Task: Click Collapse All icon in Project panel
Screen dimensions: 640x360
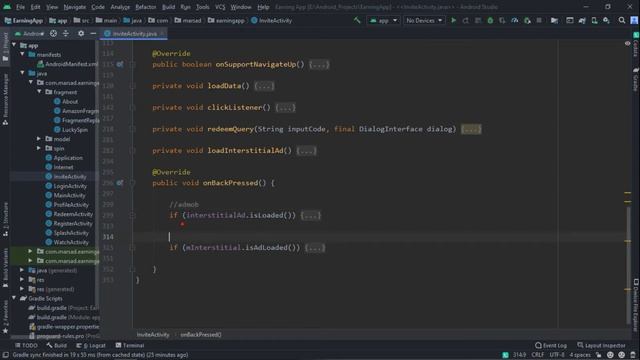Action: coord(66,33)
